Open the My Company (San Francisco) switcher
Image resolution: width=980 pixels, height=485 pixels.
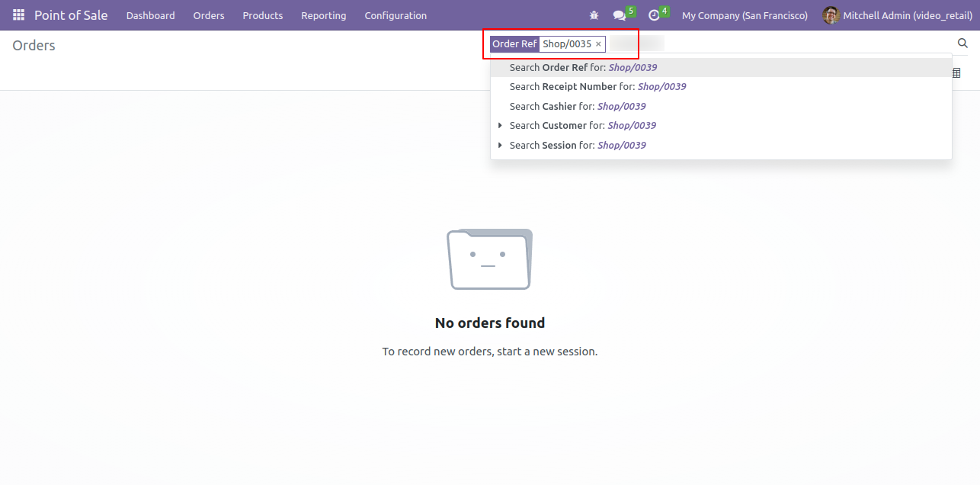click(x=745, y=15)
